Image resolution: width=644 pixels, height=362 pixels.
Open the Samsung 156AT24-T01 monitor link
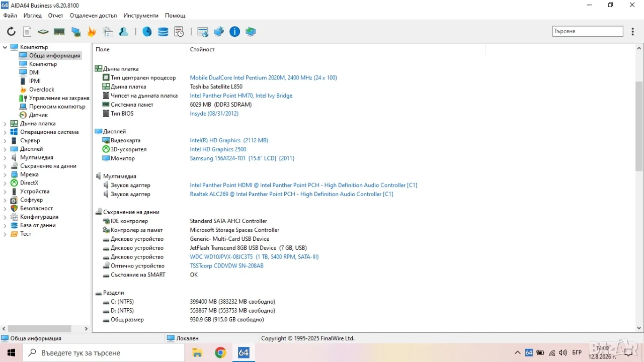pyautogui.click(x=242, y=158)
